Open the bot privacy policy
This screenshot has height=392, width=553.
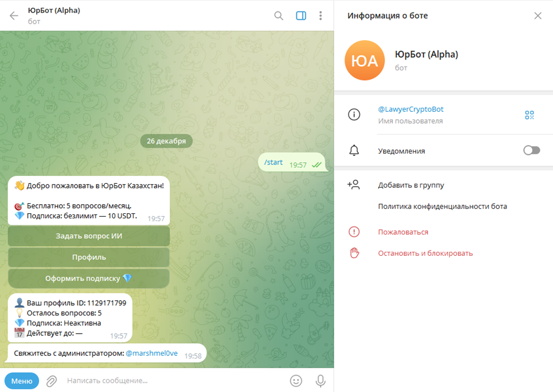coord(443,206)
